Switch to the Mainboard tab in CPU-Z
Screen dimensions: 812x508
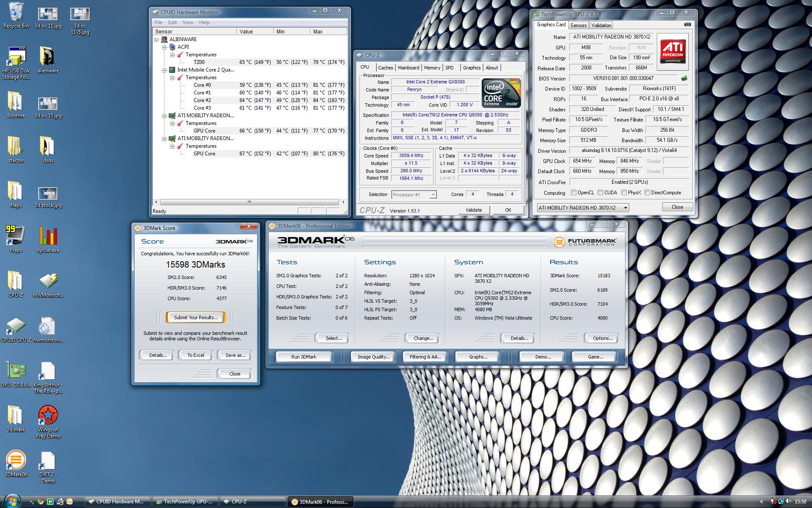pos(409,68)
